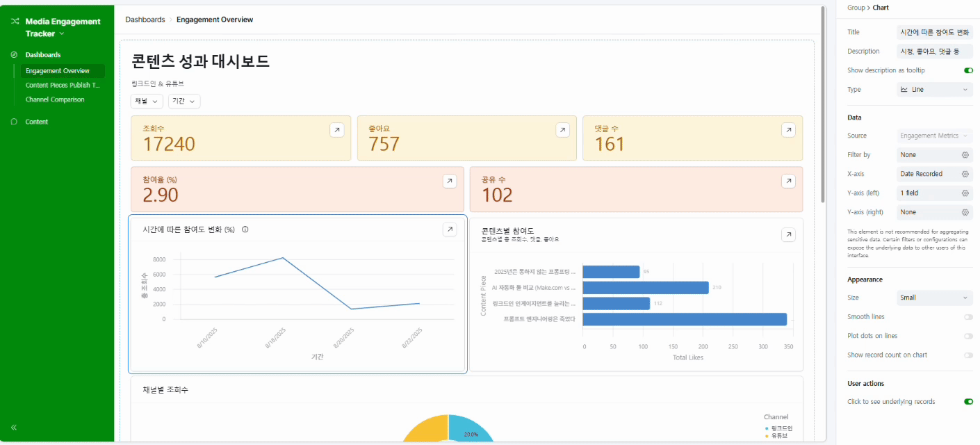Open the Dashboards section in sidebar

(43, 54)
